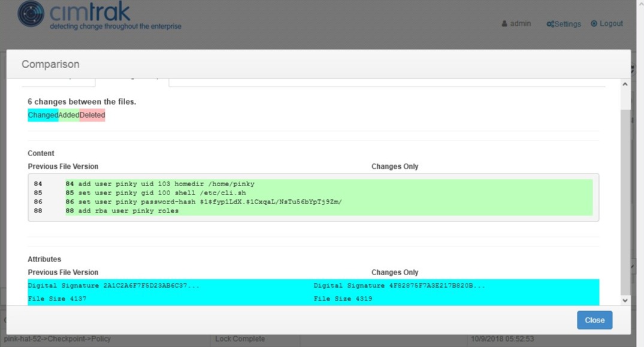Click the pink Deleted legend swatch

[92, 115]
